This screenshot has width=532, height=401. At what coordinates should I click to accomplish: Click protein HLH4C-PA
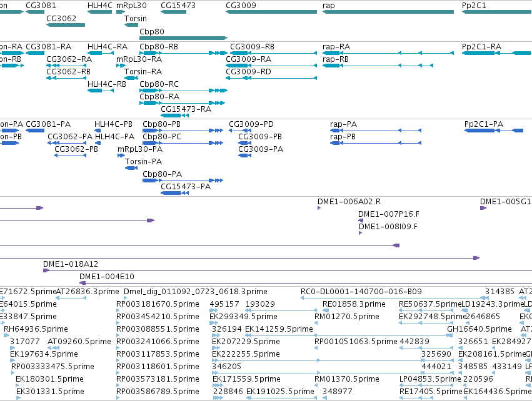tap(98, 143)
